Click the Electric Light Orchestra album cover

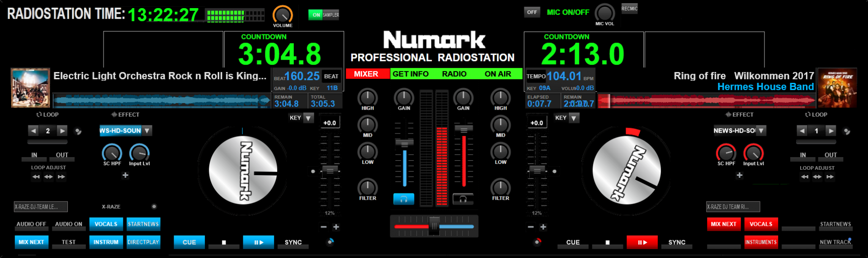pos(30,87)
